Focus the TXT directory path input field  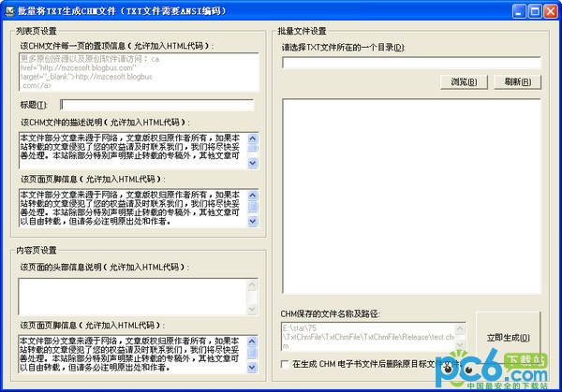[411, 63]
